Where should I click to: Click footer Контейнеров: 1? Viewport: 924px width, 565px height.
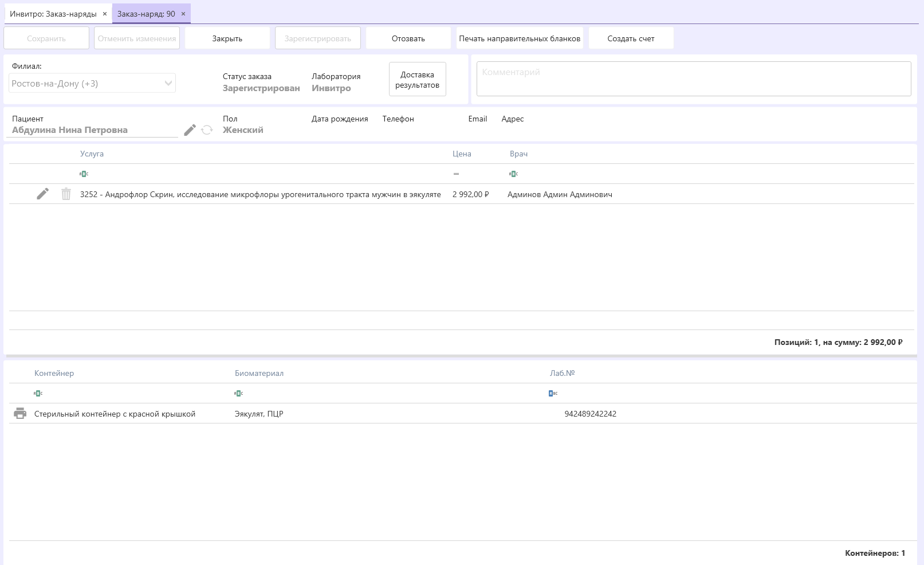[875, 553]
